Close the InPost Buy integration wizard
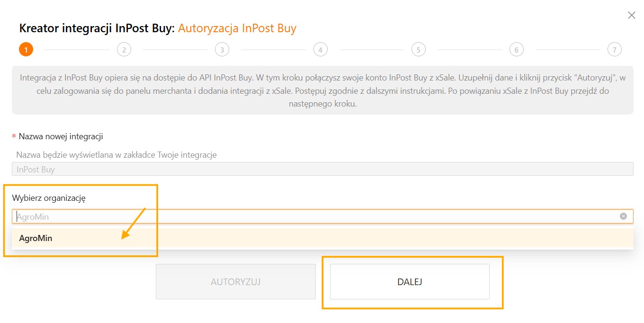Screen dimensions: 644x323 click(631, 15)
